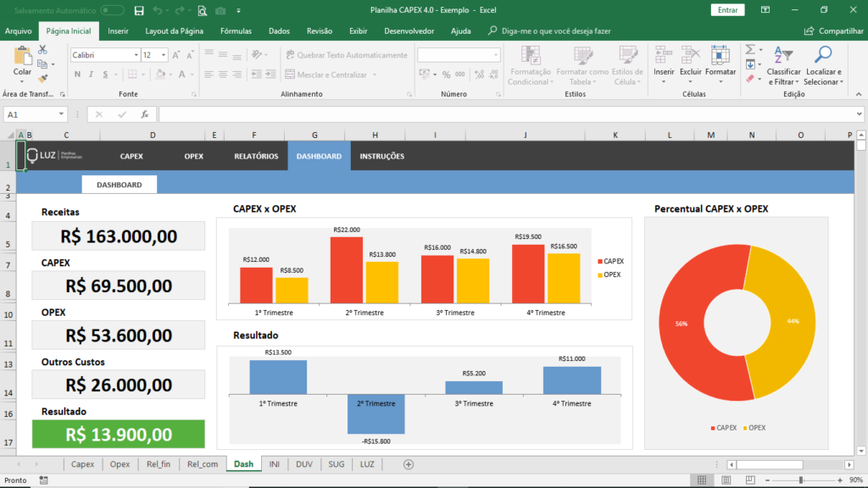Switch to the Fórmulas ribbon tab
The height and width of the screenshot is (488, 868).
pos(236,30)
